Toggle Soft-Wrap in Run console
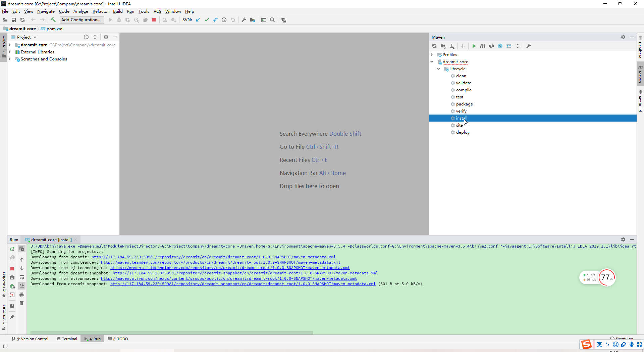 (x=22, y=277)
